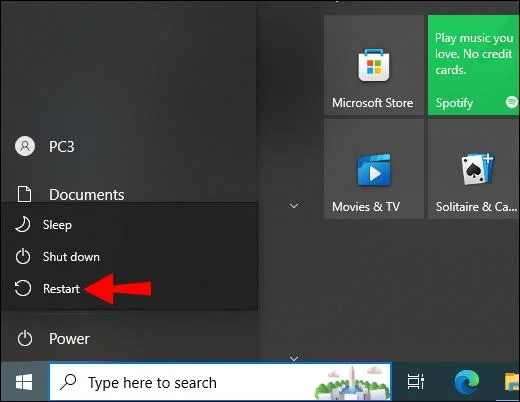The width and height of the screenshot is (520, 402).
Task: Click the Windows Start button
Action: [x=24, y=382]
